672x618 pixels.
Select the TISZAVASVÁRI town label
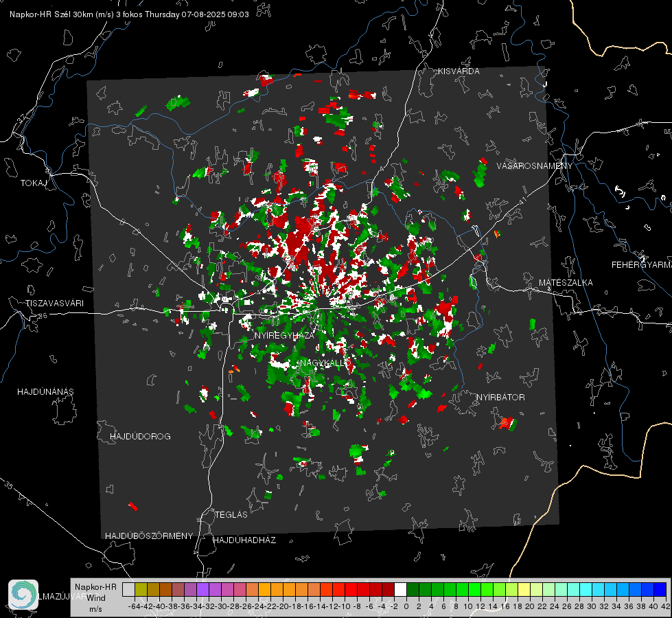pos(55,304)
